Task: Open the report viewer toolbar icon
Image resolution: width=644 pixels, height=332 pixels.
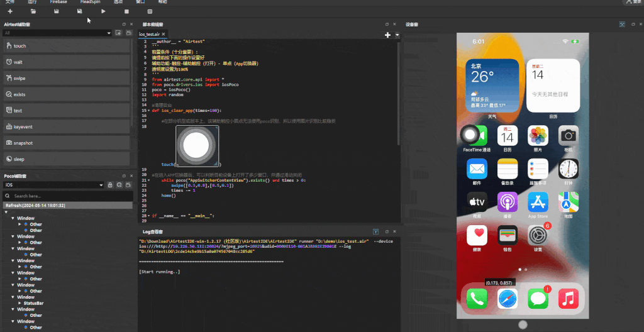Action: tap(150, 11)
